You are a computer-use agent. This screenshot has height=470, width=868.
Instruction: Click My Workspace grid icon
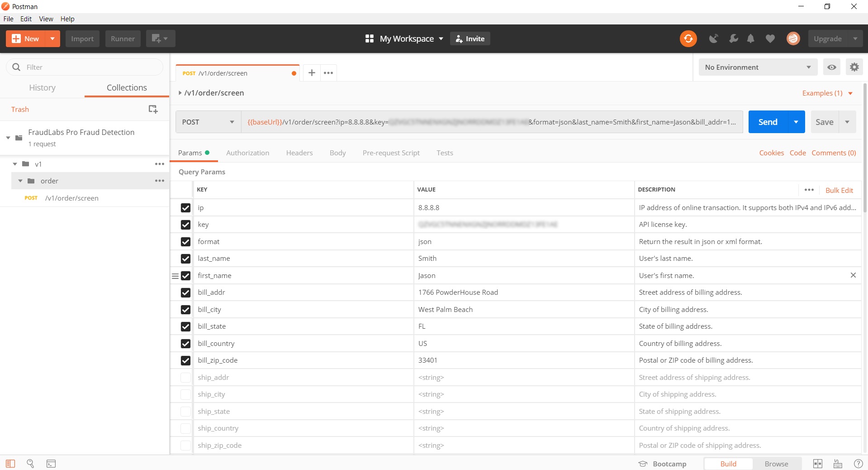click(370, 38)
